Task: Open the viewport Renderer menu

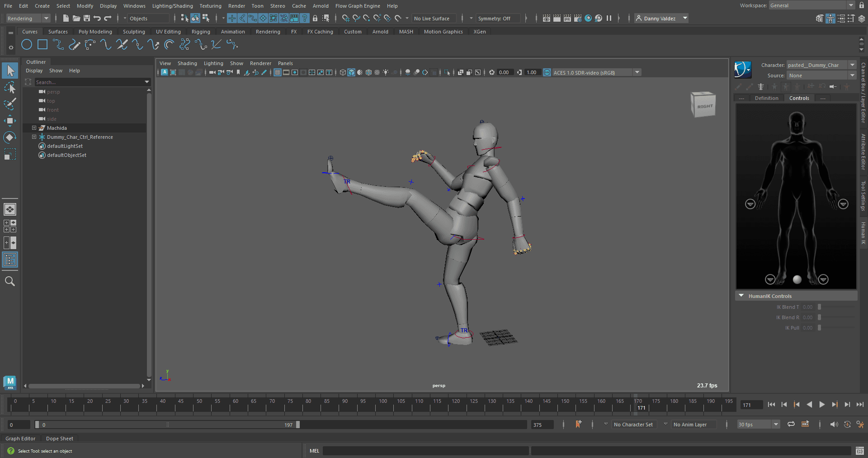Action: point(260,63)
